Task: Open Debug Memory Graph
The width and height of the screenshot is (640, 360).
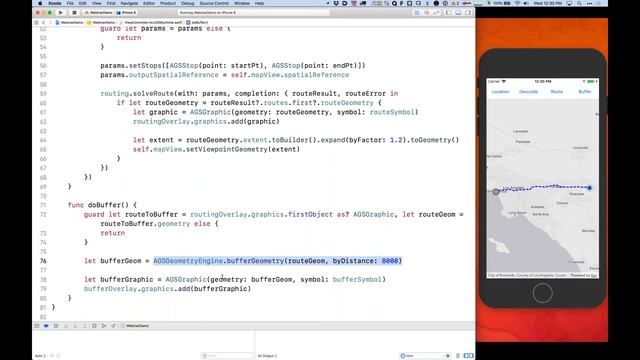Action: point(104,326)
